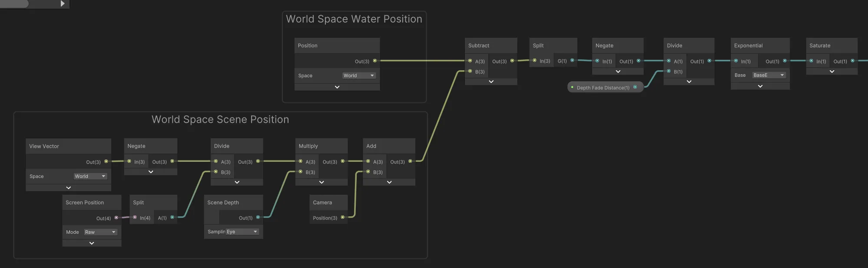
Task: Open the Position node Space dropdown
Action: [358, 75]
